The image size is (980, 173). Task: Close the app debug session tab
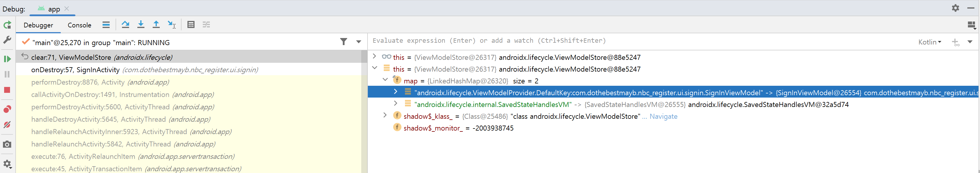(x=67, y=8)
